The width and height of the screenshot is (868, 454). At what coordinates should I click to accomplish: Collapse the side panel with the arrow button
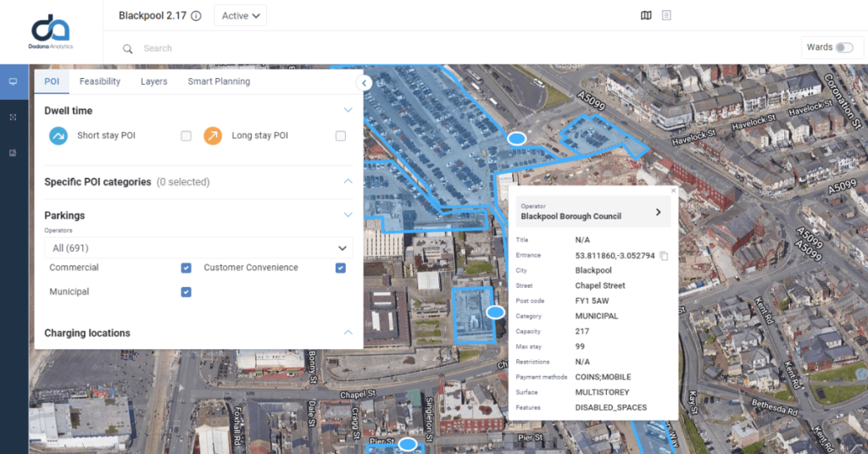pos(364,83)
